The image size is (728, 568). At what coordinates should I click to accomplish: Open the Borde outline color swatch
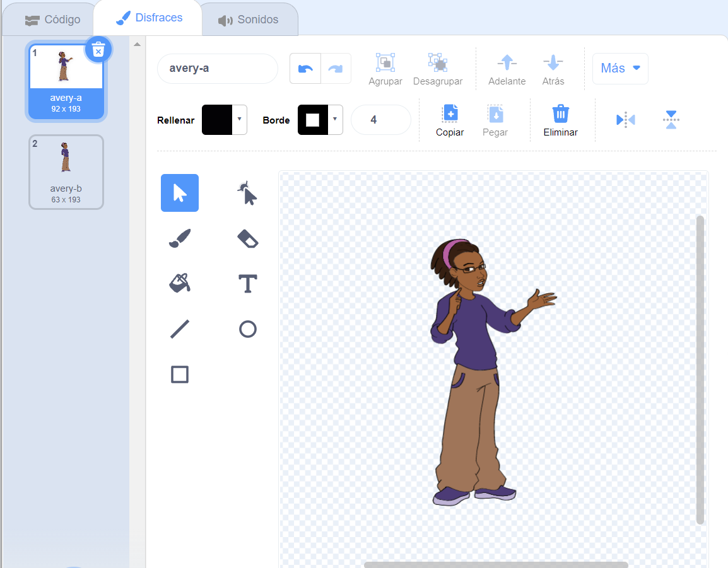pyautogui.click(x=313, y=120)
